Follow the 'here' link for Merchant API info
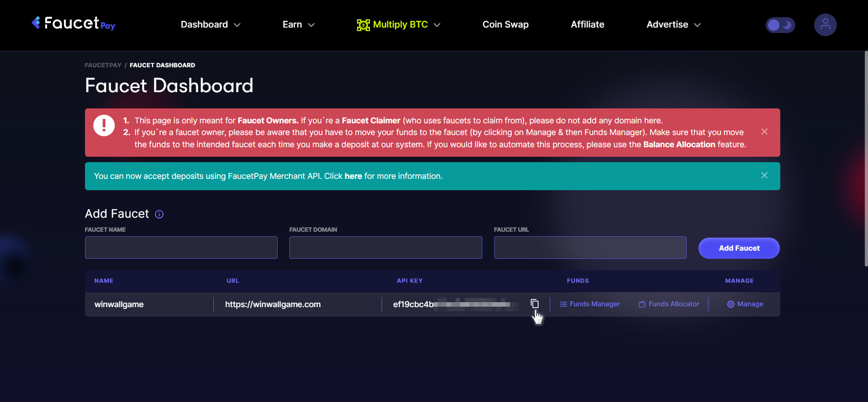This screenshot has width=868, height=402. point(353,176)
